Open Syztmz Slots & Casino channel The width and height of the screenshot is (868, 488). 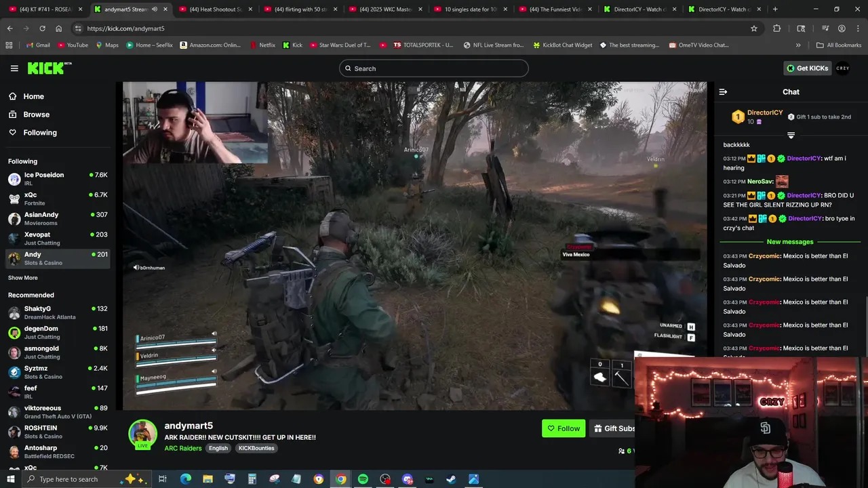tap(58, 372)
